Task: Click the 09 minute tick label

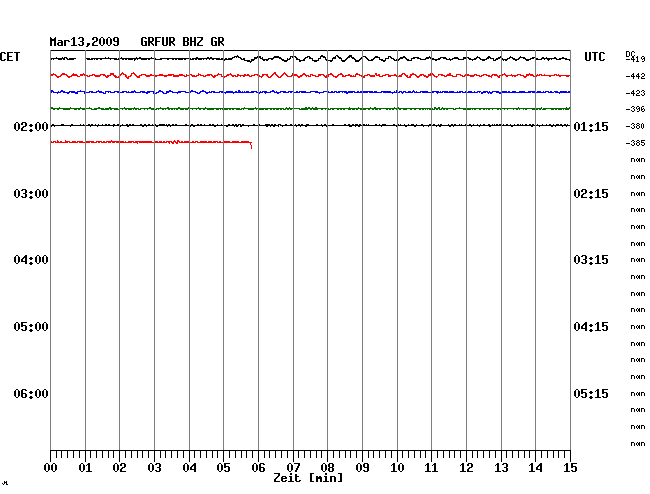Action: coord(362,468)
